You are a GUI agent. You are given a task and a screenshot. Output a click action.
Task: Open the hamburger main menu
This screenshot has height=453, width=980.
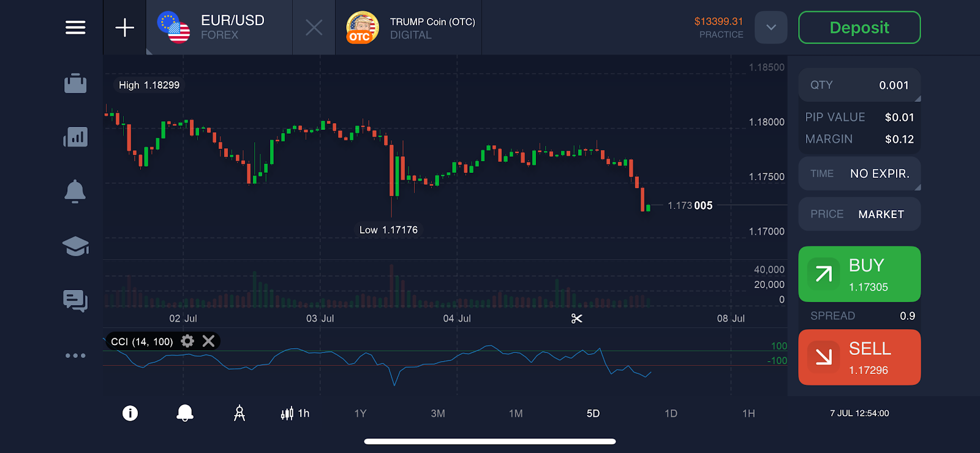click(75, 28)
